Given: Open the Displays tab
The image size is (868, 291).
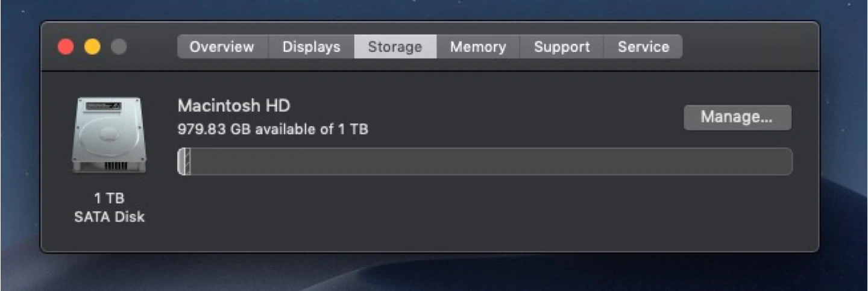Looking at the screenshot, I should pyautogui.click(x=311, y=47).
